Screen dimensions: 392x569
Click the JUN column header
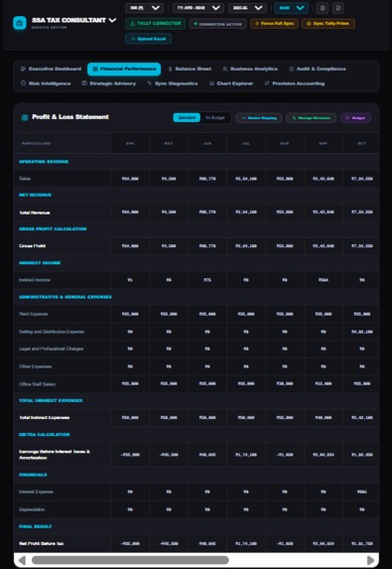pos(207,143)
